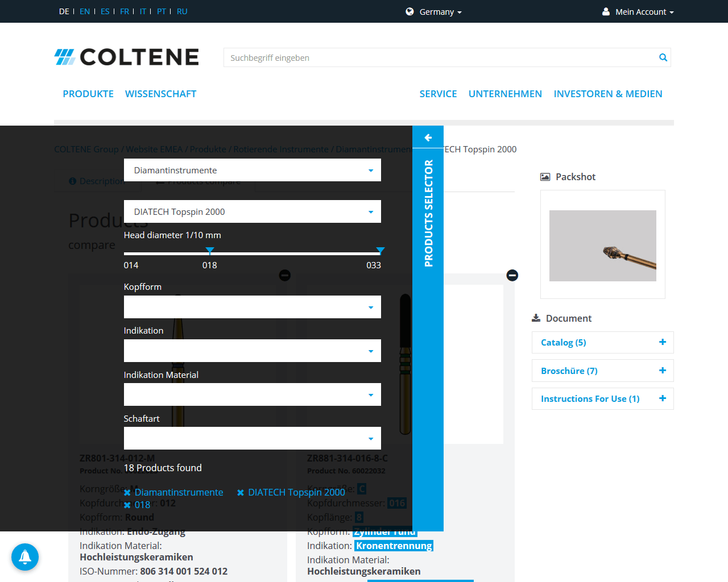Click the Broschüre (7) document link
Screen dimensions: 728x582
[569, 371]
